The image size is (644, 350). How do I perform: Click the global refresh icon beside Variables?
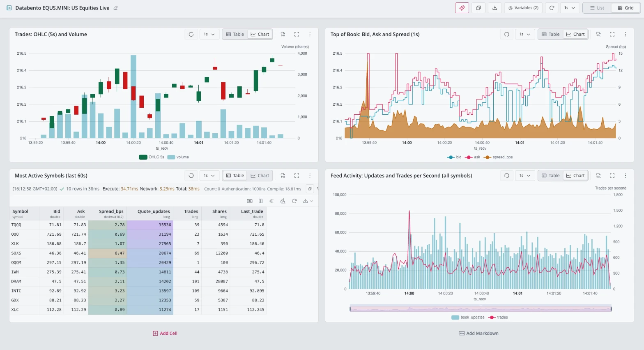552,8
